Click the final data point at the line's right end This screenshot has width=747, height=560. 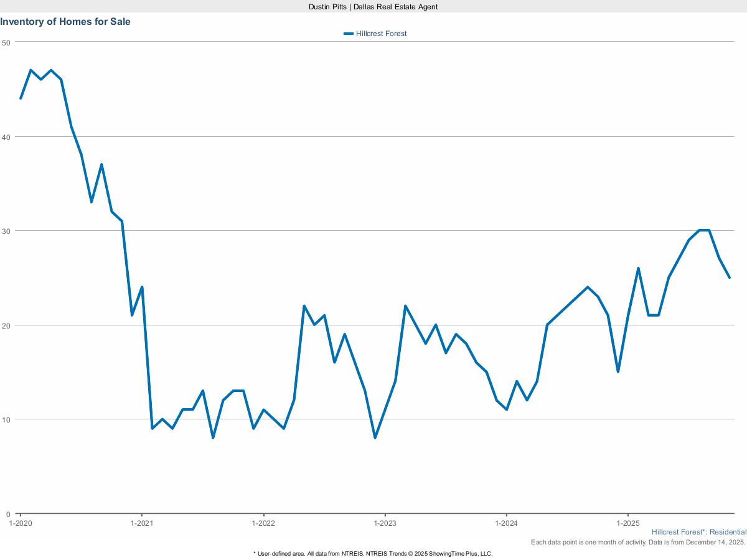click(729, 278)
